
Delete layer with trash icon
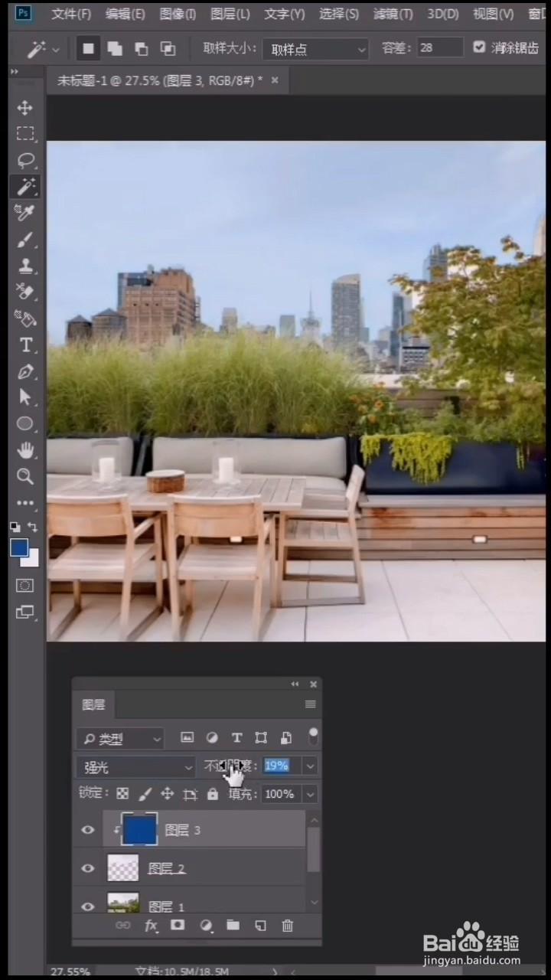(x=288, y=926)
